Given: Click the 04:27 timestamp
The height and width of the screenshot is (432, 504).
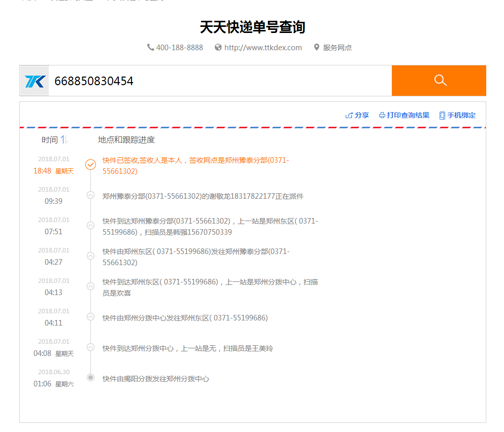Looking at the screenshot, I should click(53, 262).
